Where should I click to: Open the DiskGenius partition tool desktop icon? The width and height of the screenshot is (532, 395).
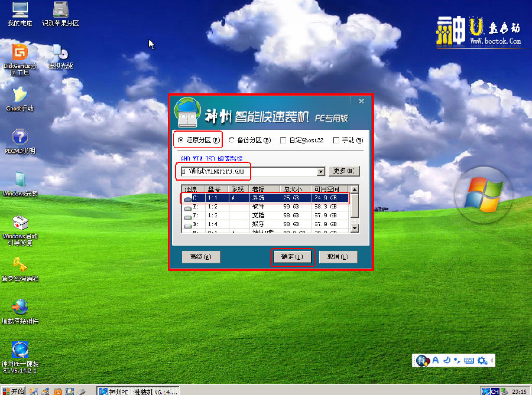[20, 53]
